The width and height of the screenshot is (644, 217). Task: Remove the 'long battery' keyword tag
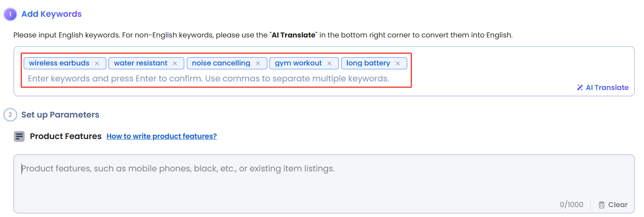click(398, 63)
